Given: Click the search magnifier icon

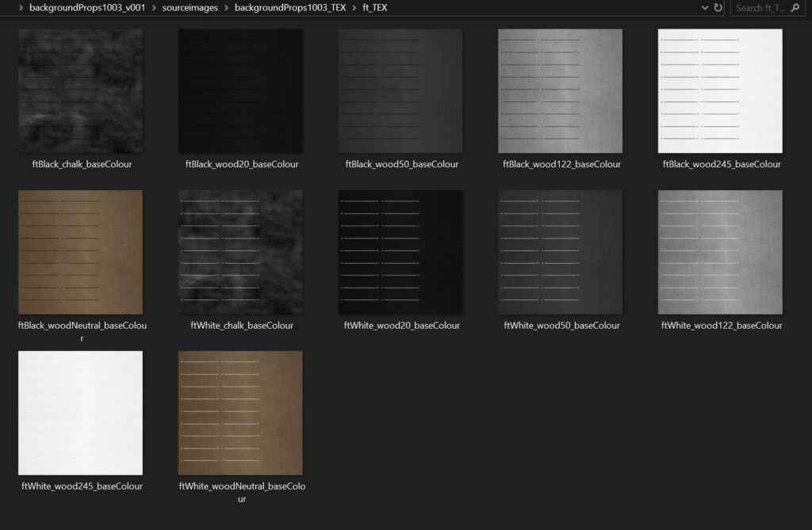Looking at the screenshot, I should [x=795, y=8].
